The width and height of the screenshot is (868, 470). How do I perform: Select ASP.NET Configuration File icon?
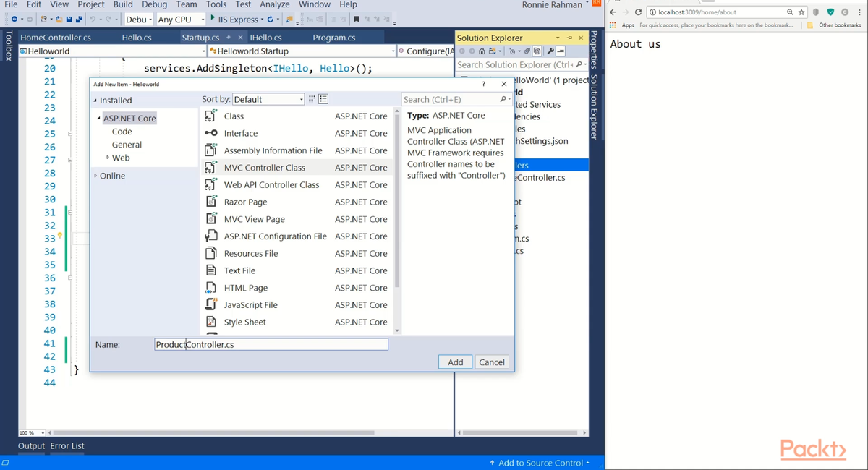tap(210, 236)
